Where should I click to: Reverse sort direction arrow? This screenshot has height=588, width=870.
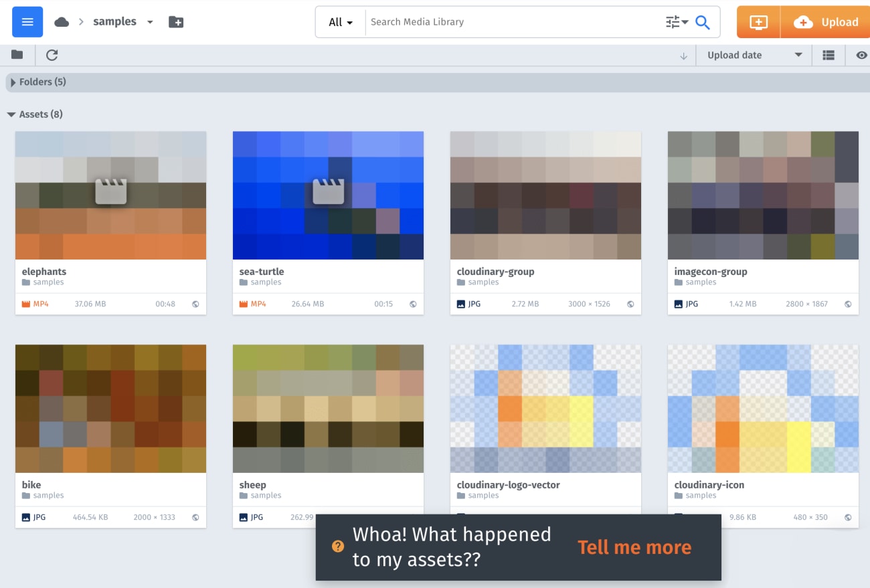click(683, 56)
